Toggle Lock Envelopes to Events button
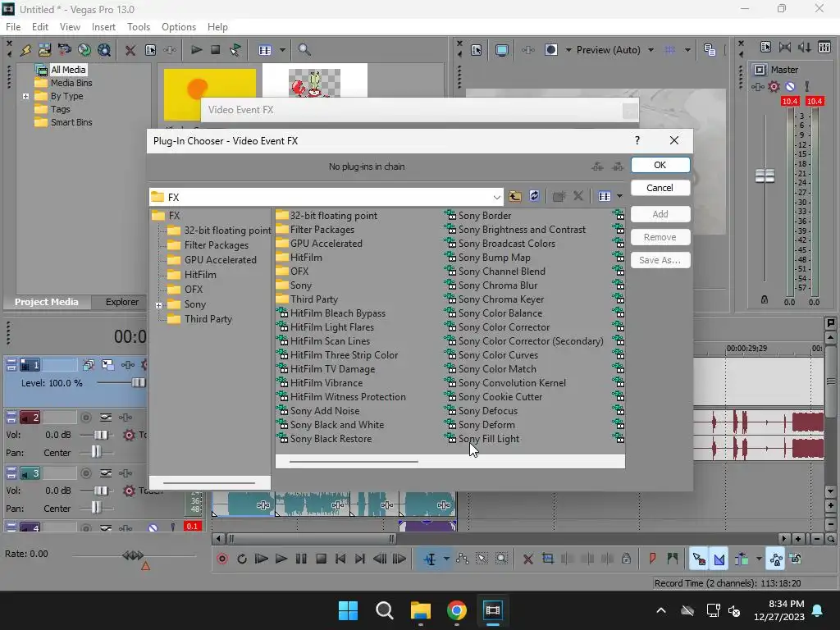 (776, 559)
